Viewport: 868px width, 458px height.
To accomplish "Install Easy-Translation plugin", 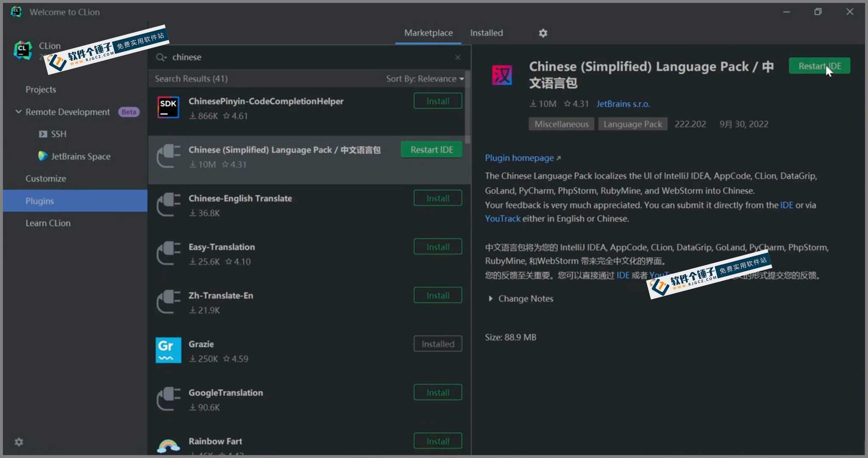I will click(x=438, y=247).
